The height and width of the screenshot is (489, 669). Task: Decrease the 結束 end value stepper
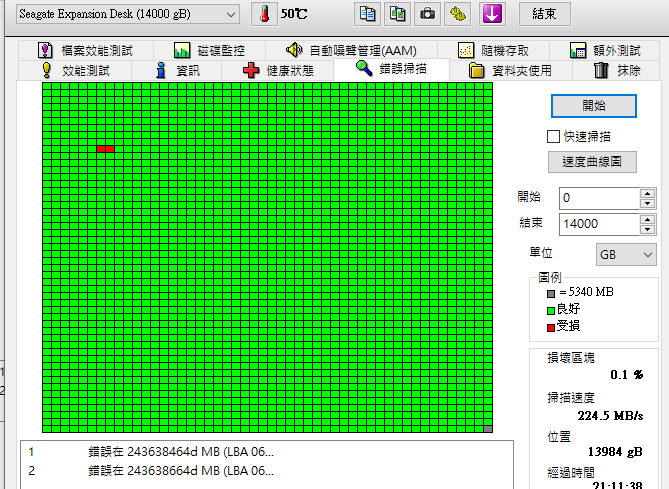pyautogui.click(x=647, y=230)
